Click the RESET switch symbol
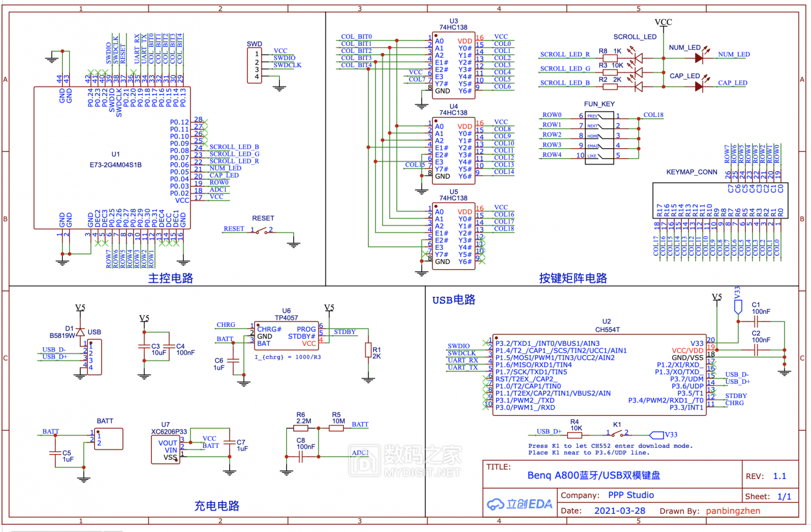Image resolution: width=811 pixels, height=532 pixels. (x=262, y=231)
